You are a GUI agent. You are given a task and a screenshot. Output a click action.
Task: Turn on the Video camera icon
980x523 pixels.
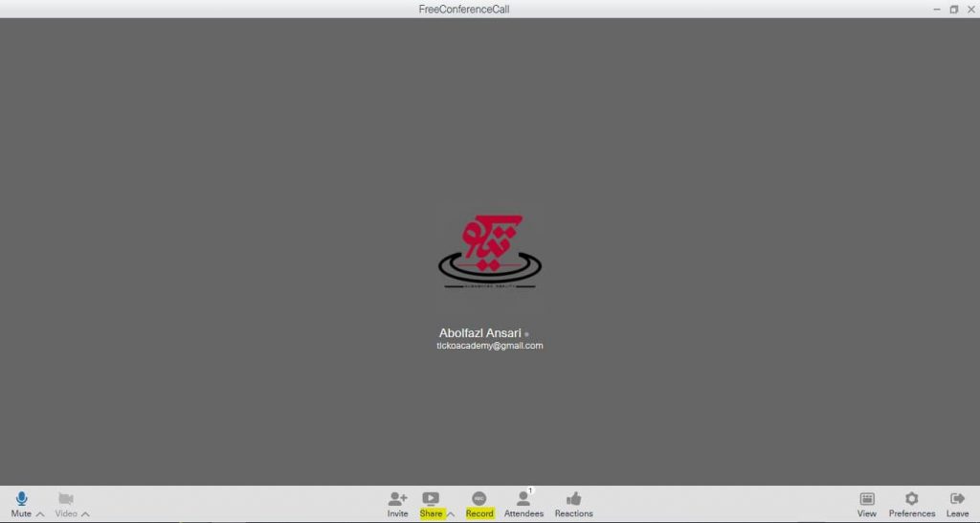(66, 499)
